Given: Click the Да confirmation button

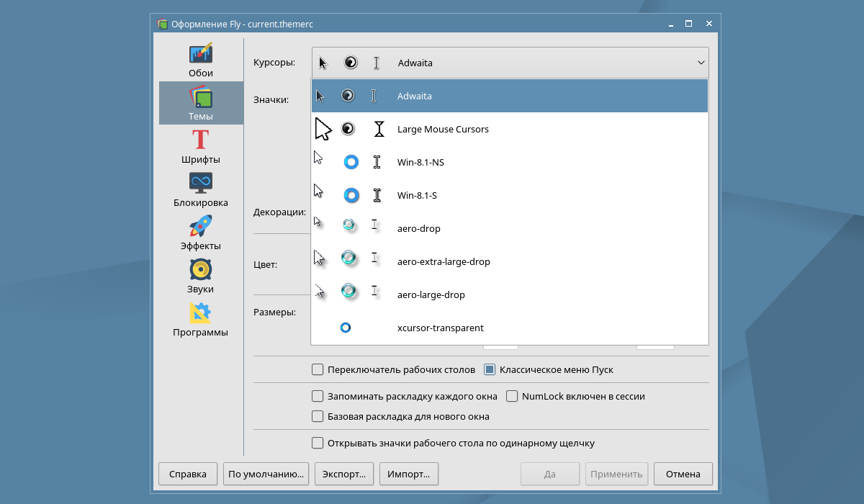Looking at the screenshot, I should point(550,474).
